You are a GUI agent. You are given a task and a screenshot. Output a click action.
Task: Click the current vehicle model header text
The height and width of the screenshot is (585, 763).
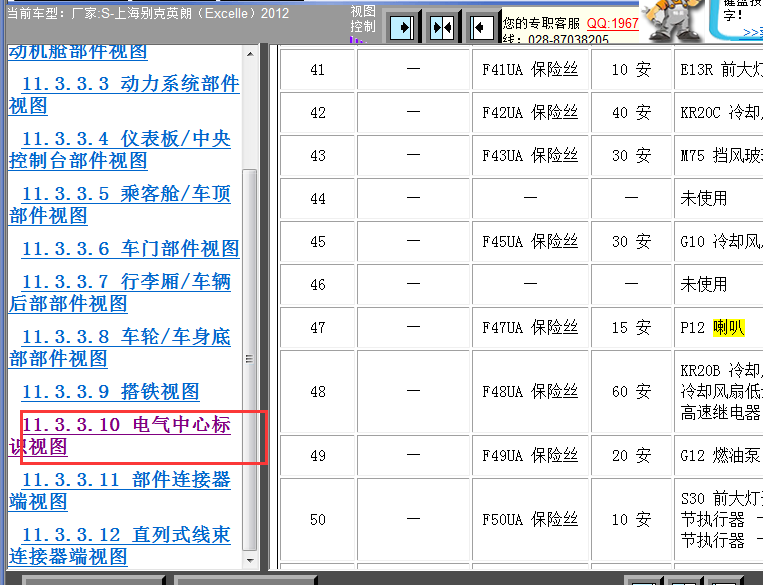[148, 13]
